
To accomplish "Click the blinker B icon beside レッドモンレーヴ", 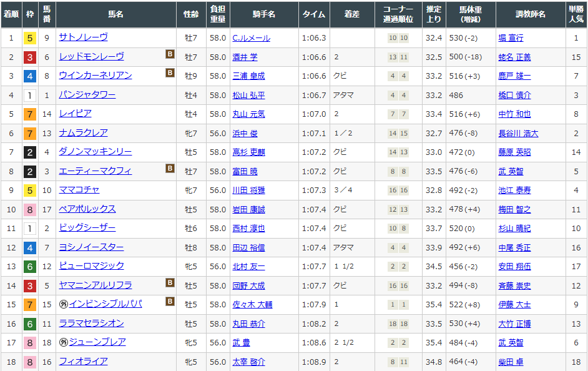I will pos(169,54).
